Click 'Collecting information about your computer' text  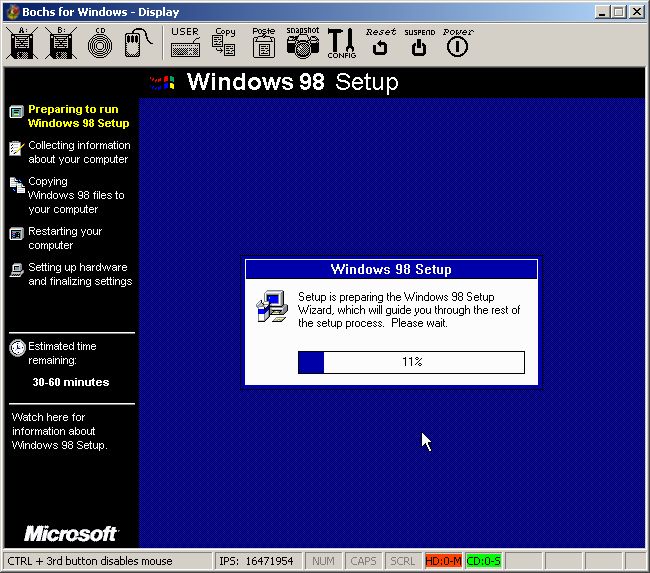coord(79,152)
